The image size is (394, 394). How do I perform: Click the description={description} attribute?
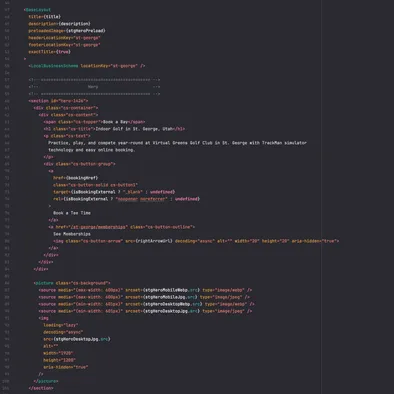point(59,24)
